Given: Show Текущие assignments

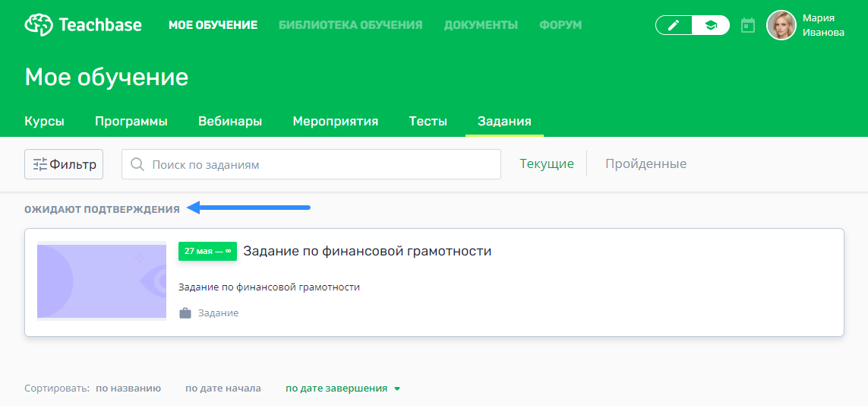Looking at the screenshot, I should pos(547,164).
